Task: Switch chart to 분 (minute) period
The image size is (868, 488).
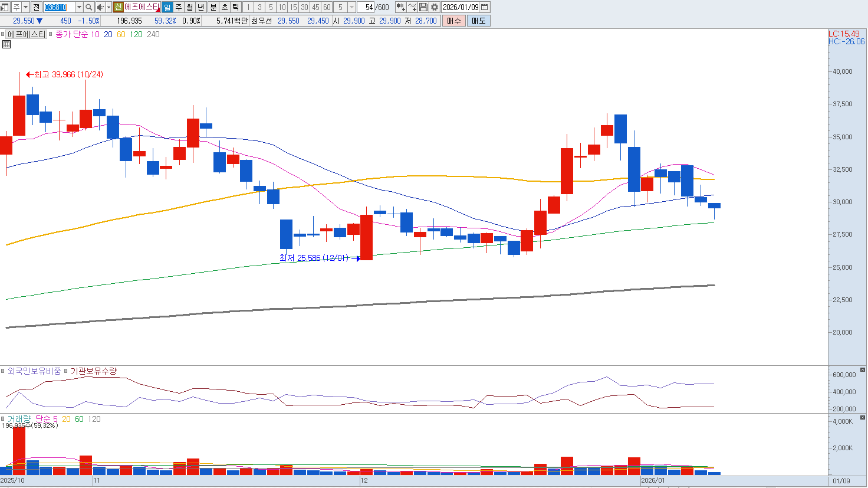Action: [x=213, y=7]
